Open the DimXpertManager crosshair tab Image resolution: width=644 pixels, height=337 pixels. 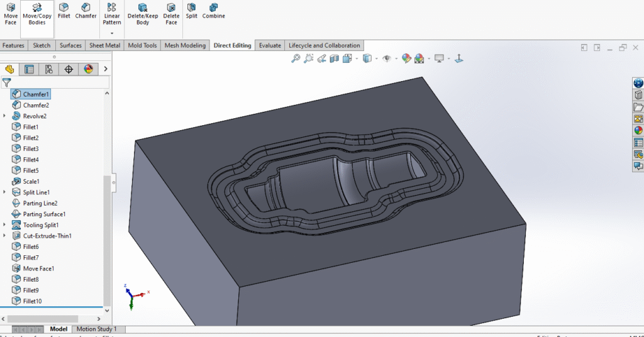(69, 69)
